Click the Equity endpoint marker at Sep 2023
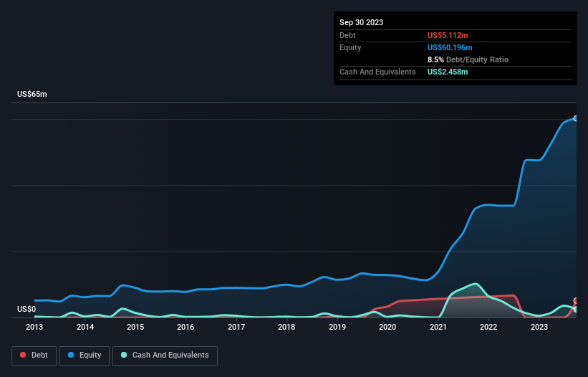 (x=576, y=118)
